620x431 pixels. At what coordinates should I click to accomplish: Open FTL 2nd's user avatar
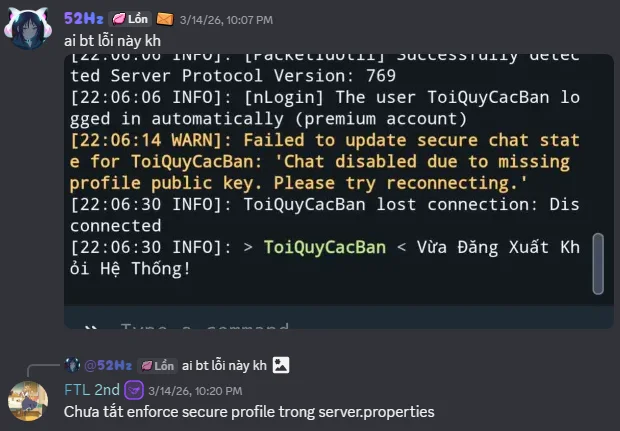[x=28, y=401]
